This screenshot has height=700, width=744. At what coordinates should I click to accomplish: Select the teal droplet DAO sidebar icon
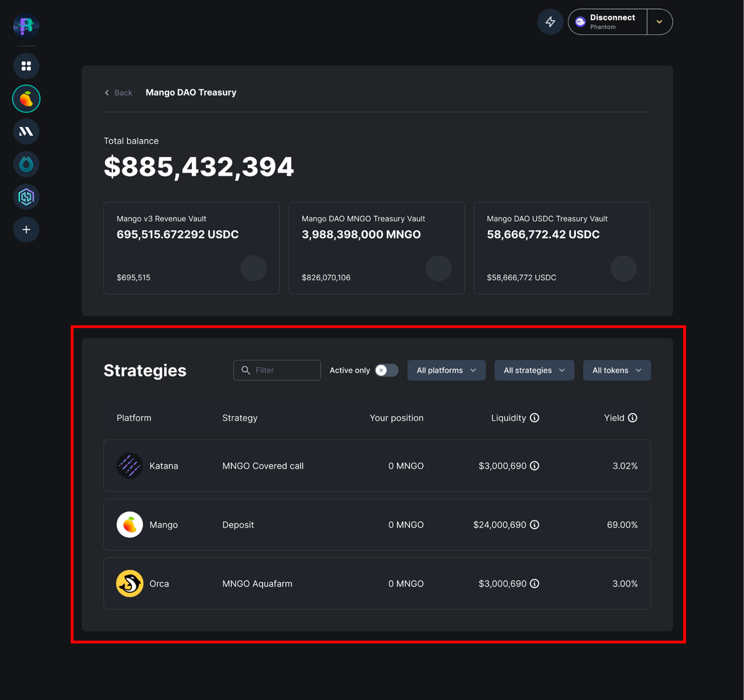pyautogui.click(x=26, y=164)
